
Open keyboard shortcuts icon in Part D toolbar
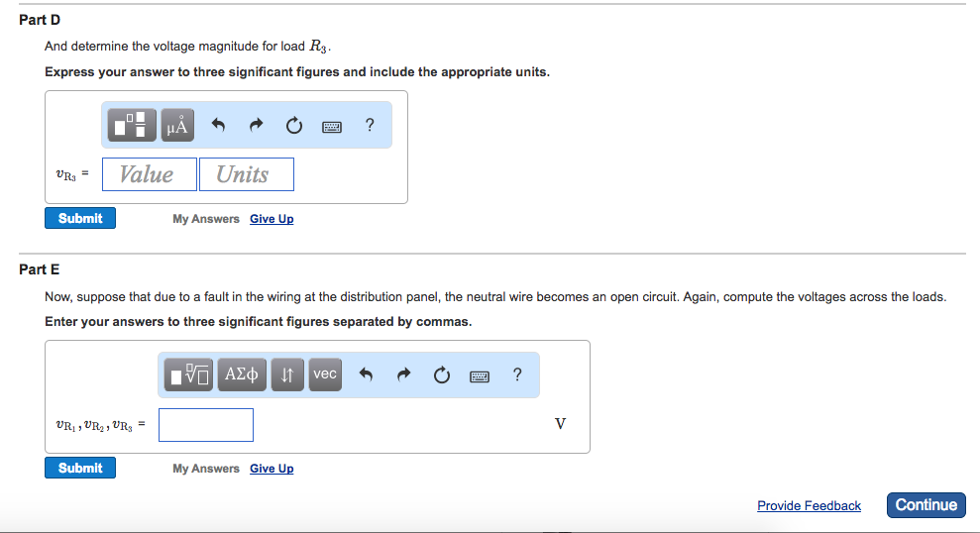point(332,127)
